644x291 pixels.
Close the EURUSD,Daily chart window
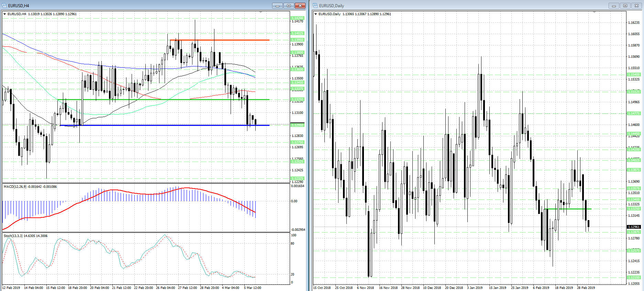click(x=636, y=6)
